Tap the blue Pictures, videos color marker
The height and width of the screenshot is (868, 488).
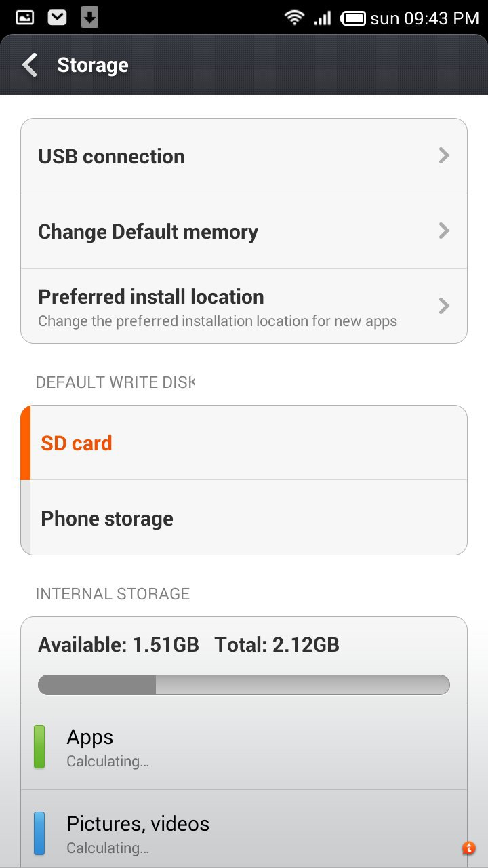[39, 833]
